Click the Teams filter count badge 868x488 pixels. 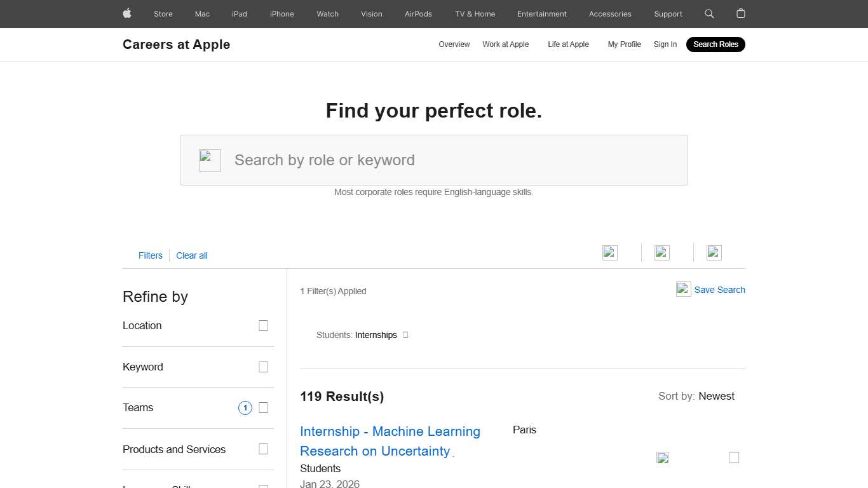245,407
